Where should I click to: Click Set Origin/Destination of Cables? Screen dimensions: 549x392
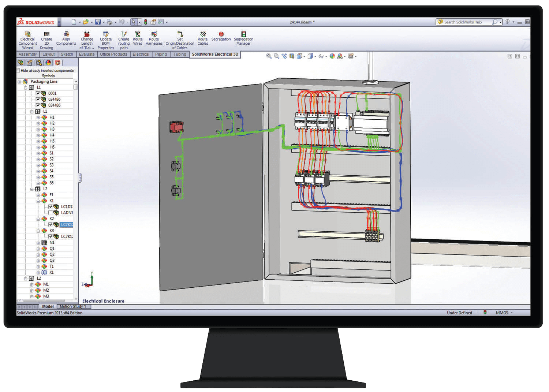click(x=180, y=40)
